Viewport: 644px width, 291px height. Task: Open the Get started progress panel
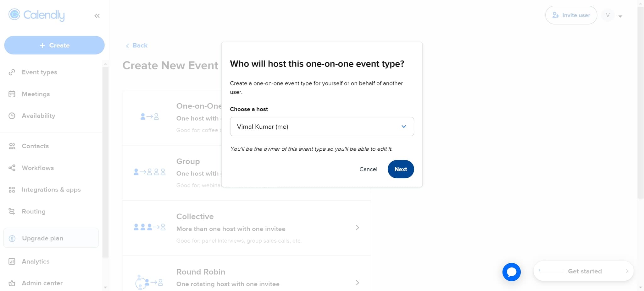tap(583, 271)
